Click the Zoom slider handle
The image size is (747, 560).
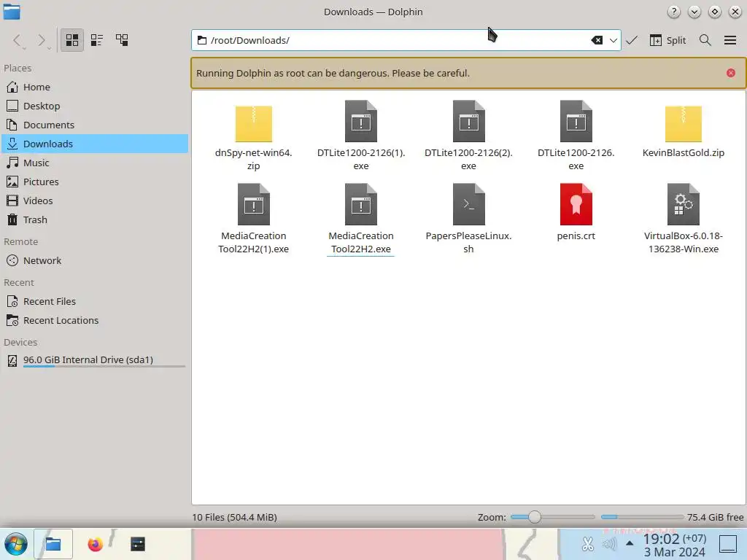tap(535, 517)
